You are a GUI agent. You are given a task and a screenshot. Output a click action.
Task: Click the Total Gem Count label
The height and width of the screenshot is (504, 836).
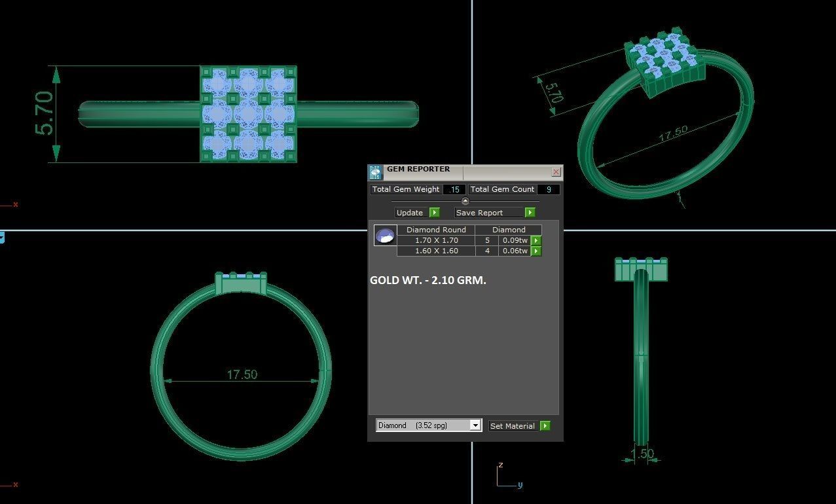click(503, 189)
